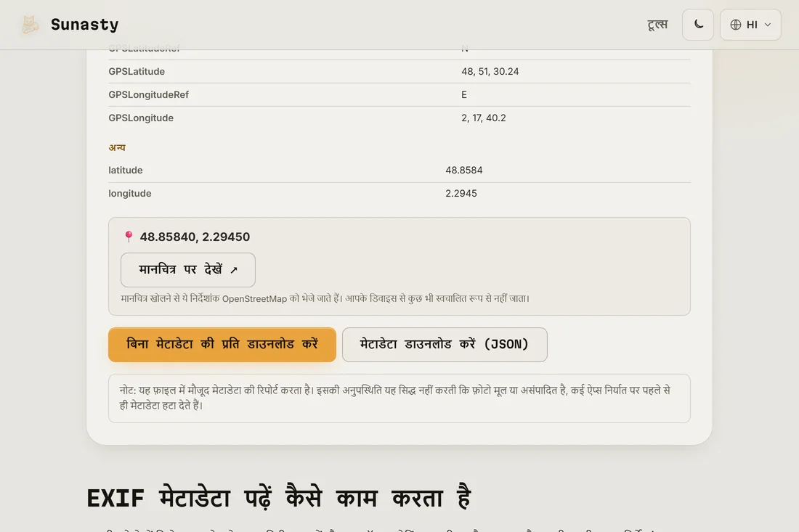Select the coordinates text 48.85840, 2.29450
The width and height of the screenshot is (799, 532).
pyautogui.click(x=195, y=237)
